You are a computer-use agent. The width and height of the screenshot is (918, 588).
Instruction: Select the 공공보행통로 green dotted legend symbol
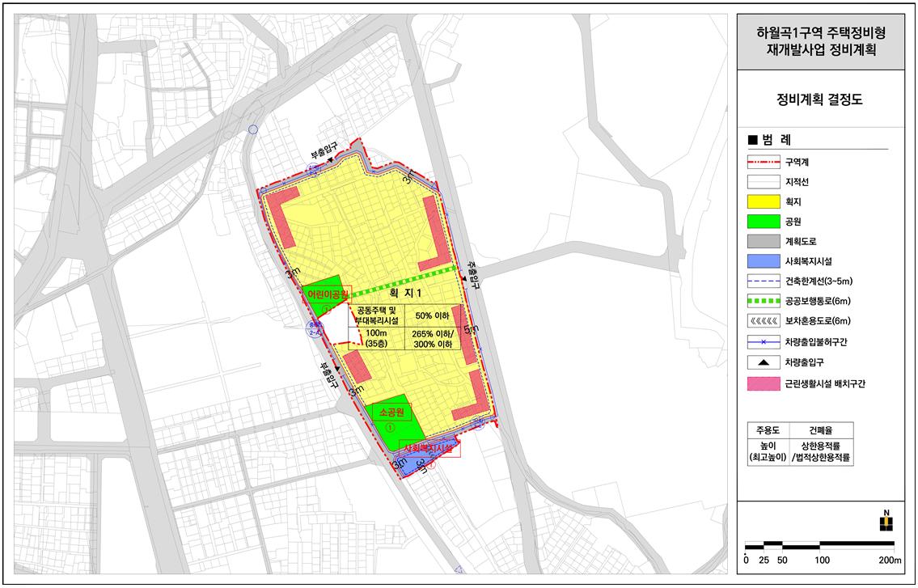point(764,302)
